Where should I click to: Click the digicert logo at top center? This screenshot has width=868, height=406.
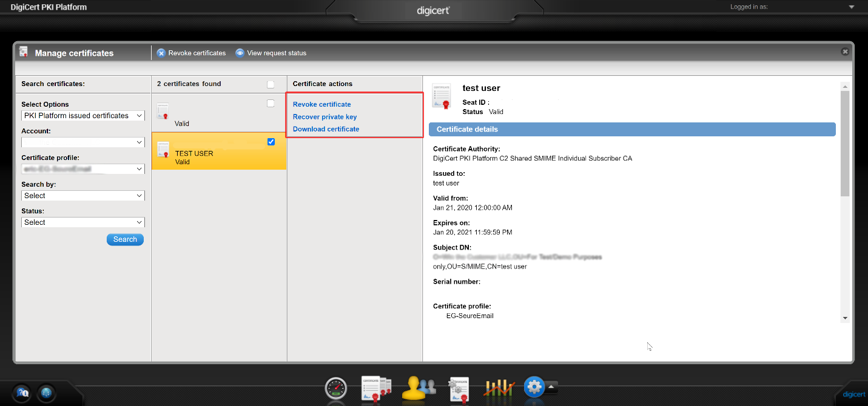[433, 10]
